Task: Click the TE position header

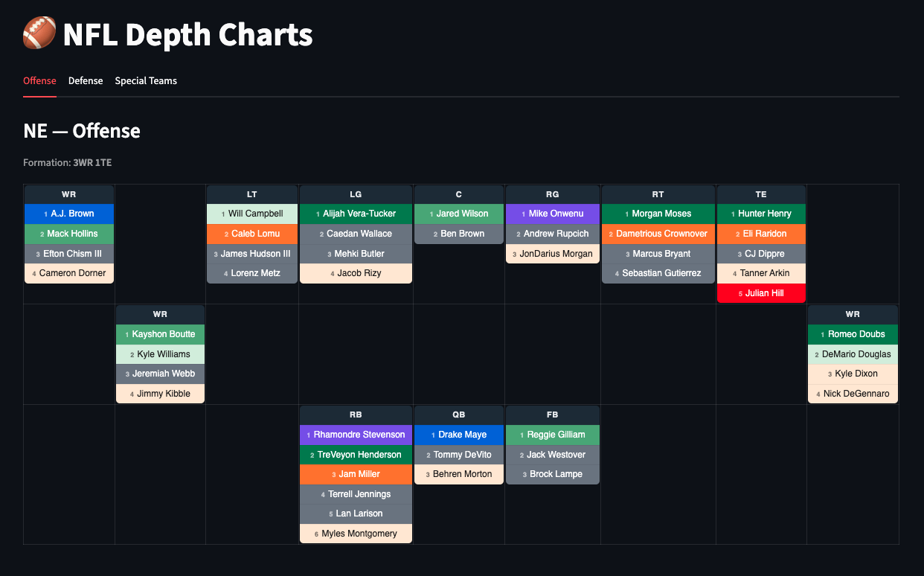Action: coord(761,194)
